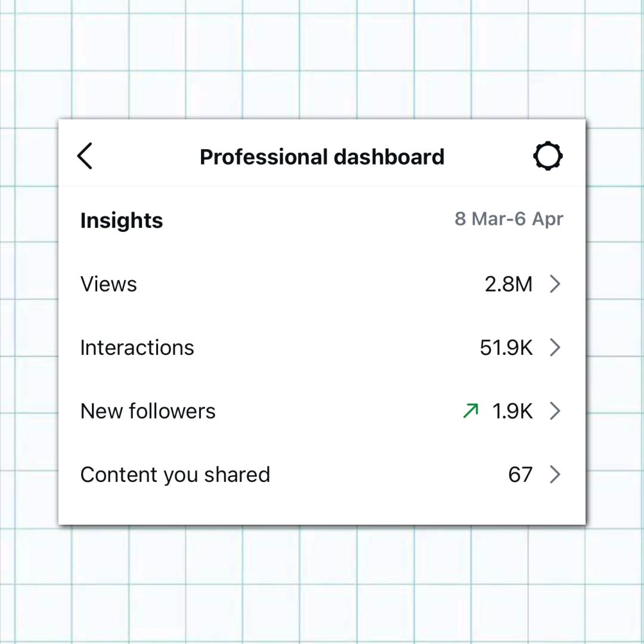Open the Interactions row label
Screen dimensions: 644x644
click(137, 348)
